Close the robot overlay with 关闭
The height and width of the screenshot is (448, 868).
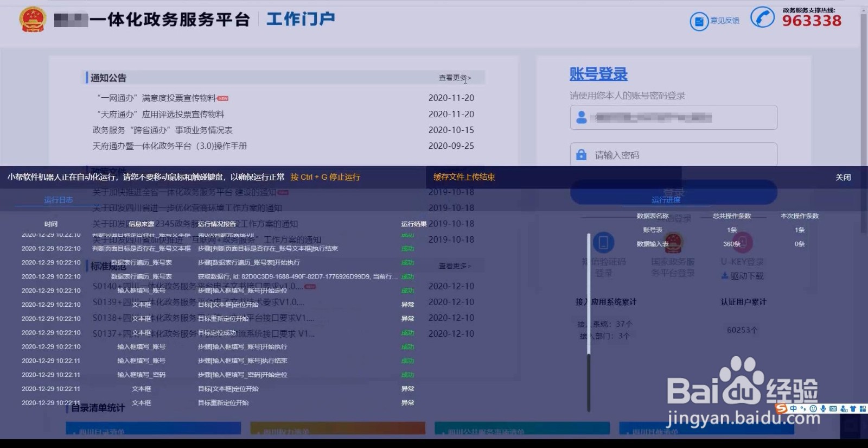[x=843, y=178]
